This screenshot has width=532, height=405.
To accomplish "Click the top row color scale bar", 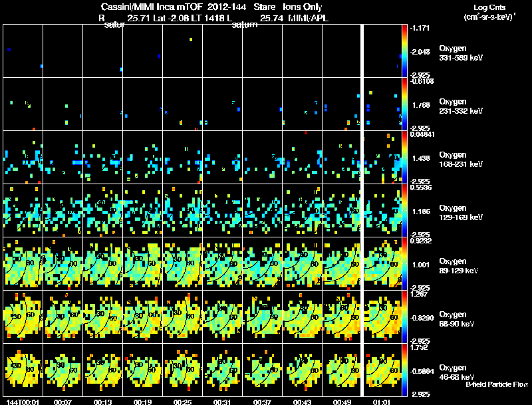I will tap(404, 51).
